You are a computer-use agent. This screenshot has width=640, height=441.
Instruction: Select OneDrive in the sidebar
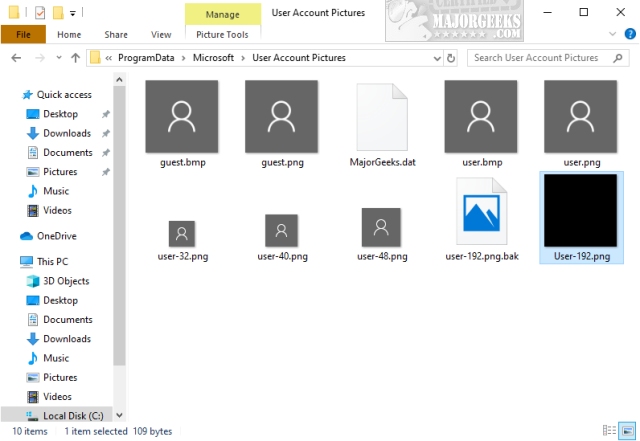(48, 236)
